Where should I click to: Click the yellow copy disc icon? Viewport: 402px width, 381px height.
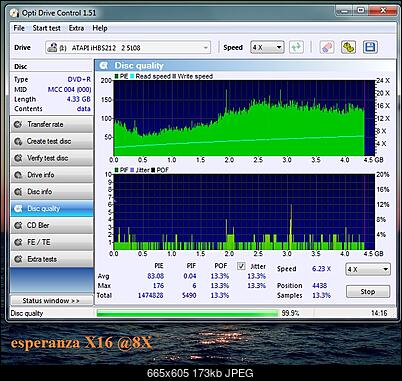coord(348,47)
